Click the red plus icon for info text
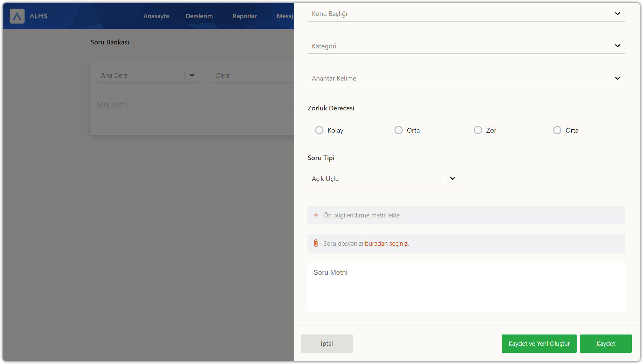 [x=316, y=215]
